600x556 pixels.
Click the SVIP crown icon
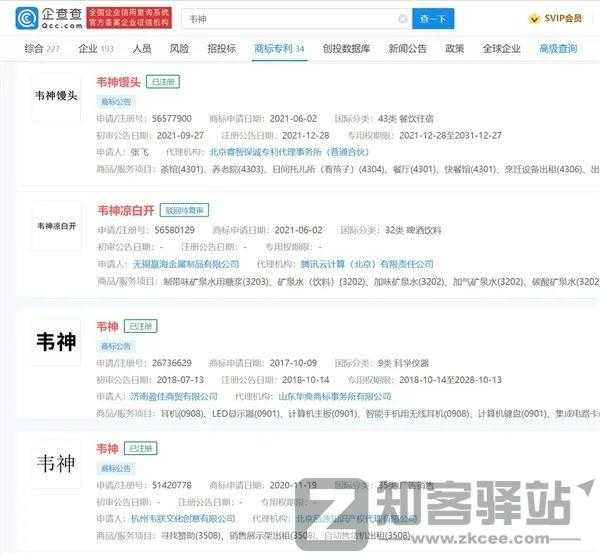click(534, 18)
